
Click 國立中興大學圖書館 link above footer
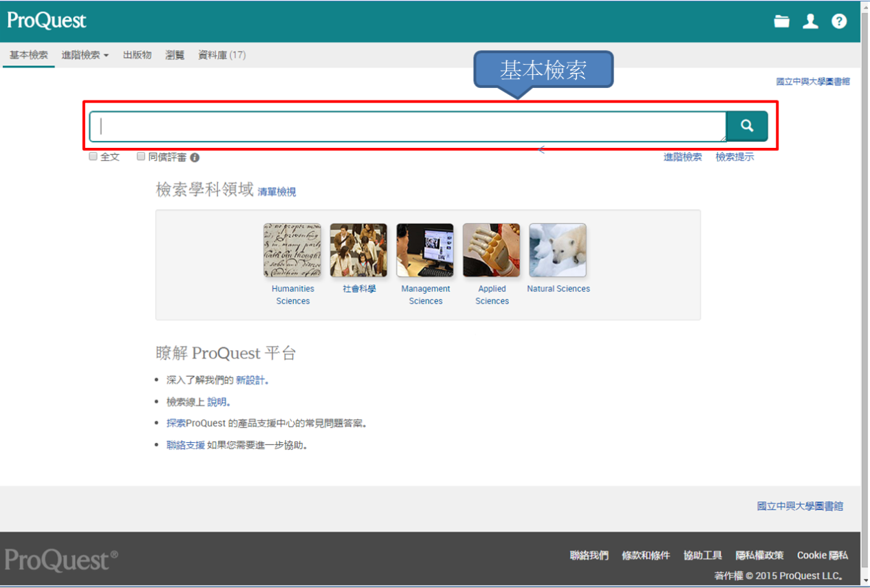[x=800, y=506]
